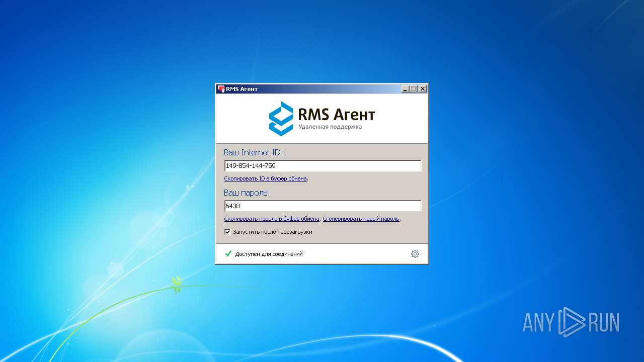Open settings via the gear icon
Viewport: 644px width, 362px height.
pyautogui.click(x=415, y=254)
